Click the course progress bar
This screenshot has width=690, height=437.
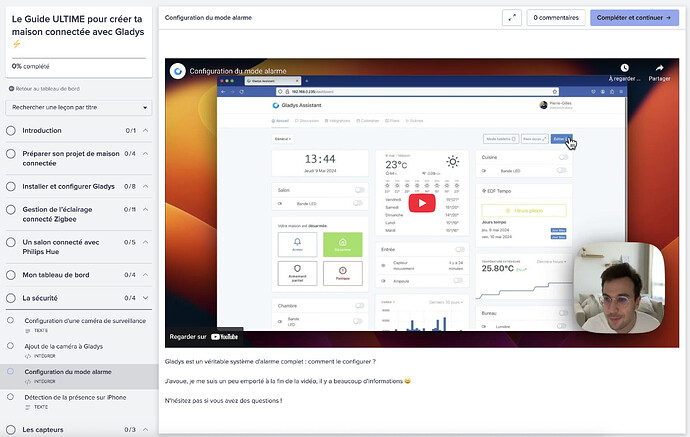(x=79, y=58)
